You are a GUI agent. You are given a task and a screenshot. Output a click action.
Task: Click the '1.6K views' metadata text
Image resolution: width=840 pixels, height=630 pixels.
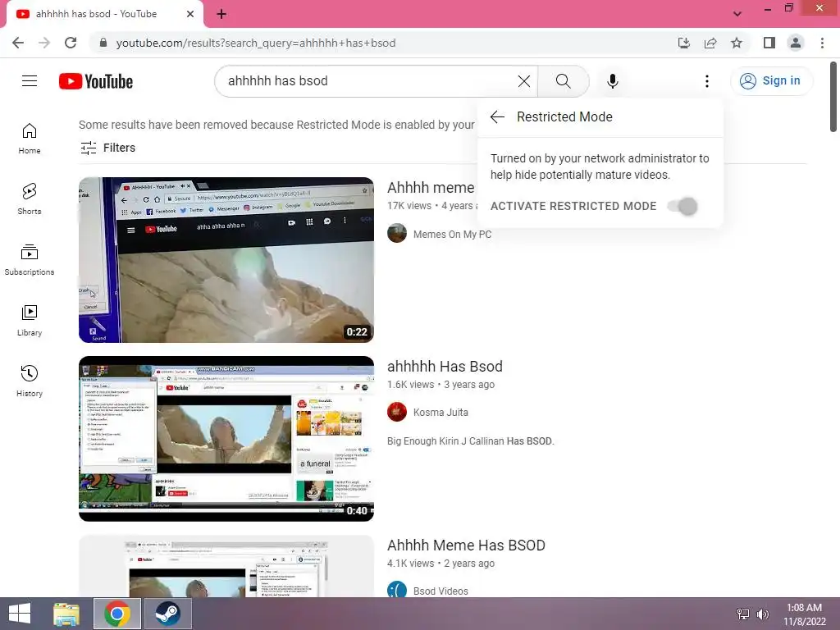coord(411,385)
